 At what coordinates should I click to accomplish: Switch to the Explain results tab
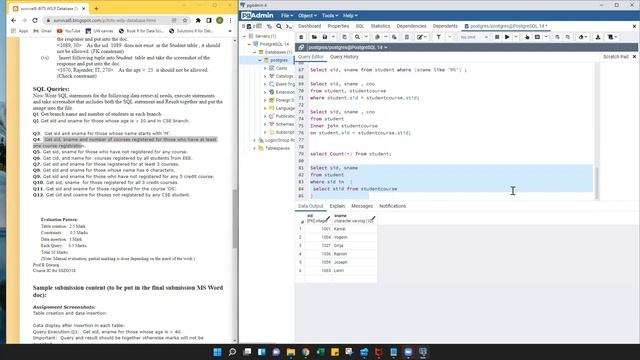[x=337, y=206]
